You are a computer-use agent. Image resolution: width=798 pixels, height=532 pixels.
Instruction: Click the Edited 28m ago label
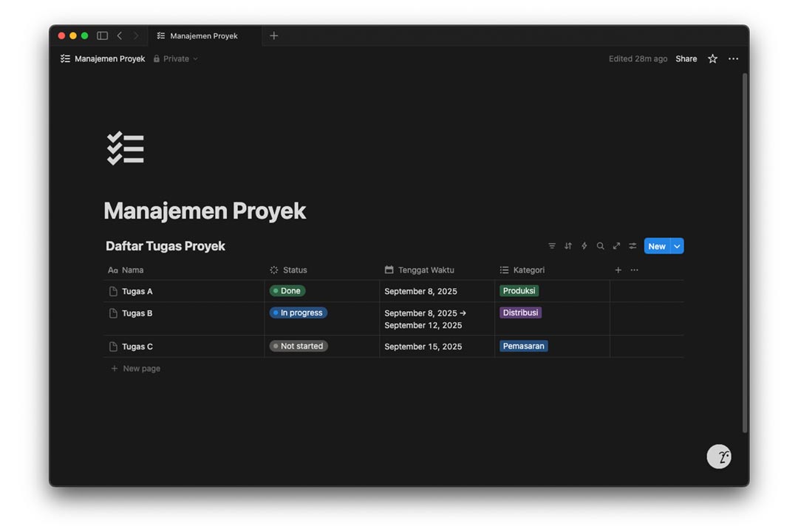(638, 58)
